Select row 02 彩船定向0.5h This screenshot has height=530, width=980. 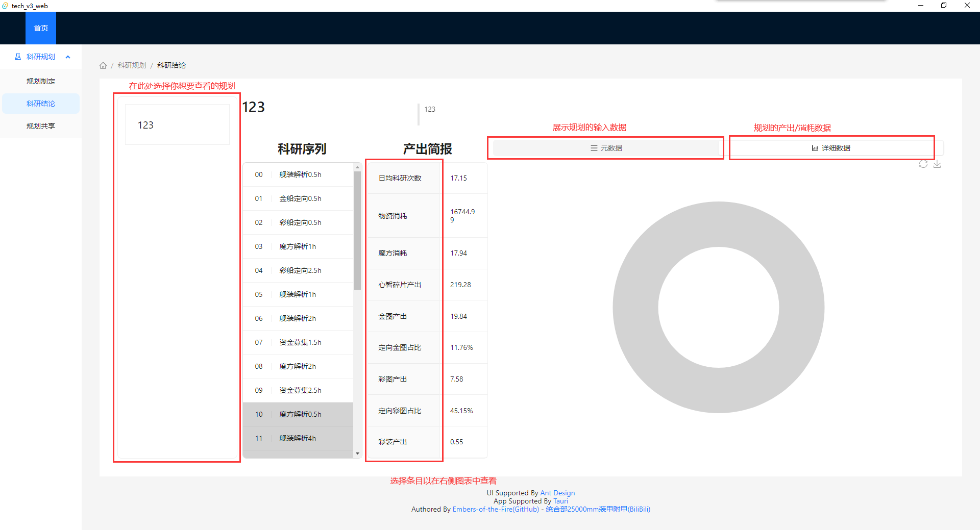coord(298,222)
